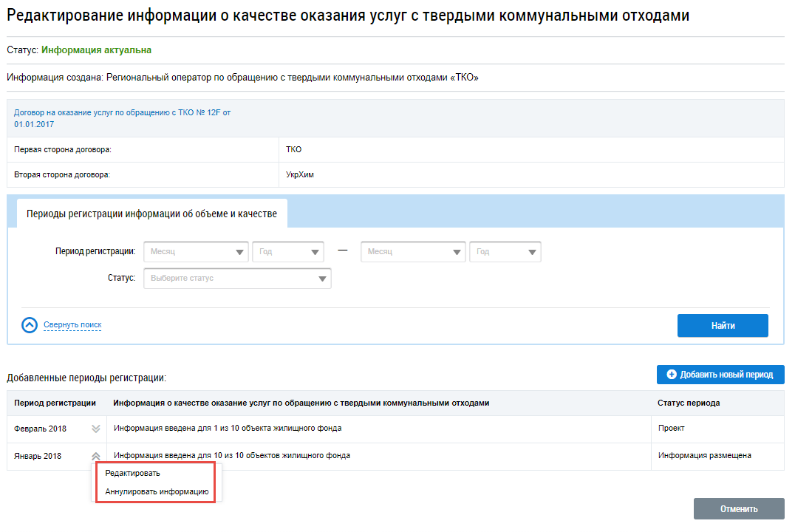
Task: Open the end month dropdown
Action: coord(413,252)
